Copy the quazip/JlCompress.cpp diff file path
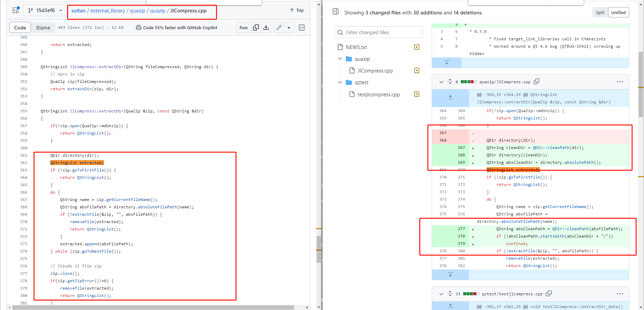This screenshot has width=644, height=310. tap(536, 82)
